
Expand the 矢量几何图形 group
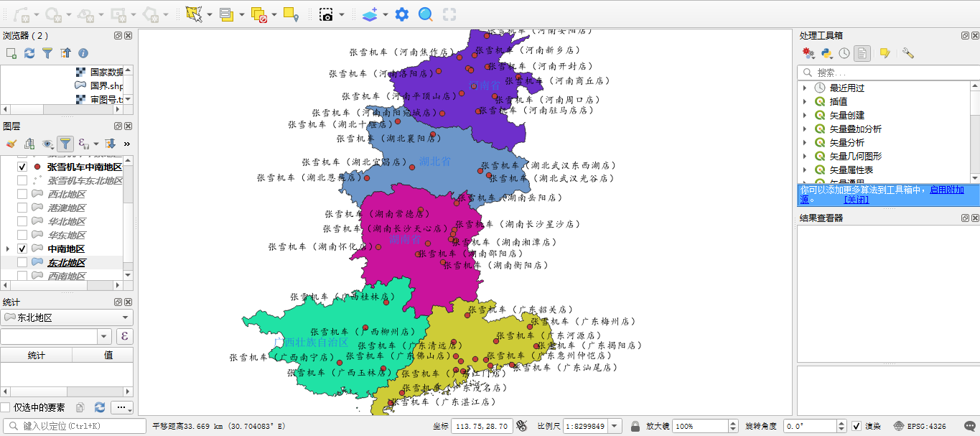[805, 156]
